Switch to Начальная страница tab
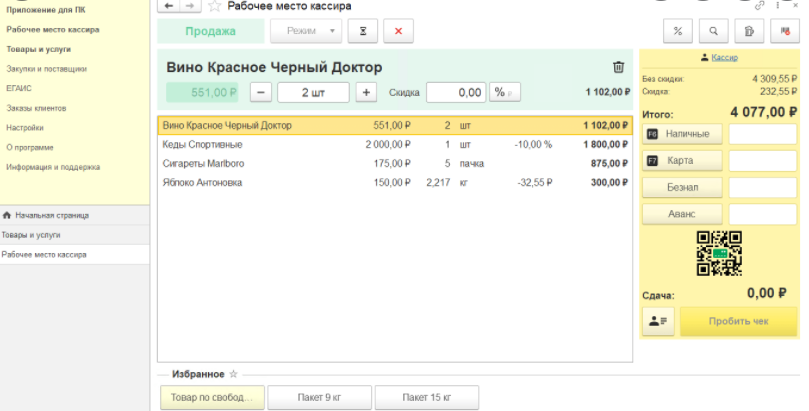Screen dimensions: 809x411 click(x=75, y=215)
